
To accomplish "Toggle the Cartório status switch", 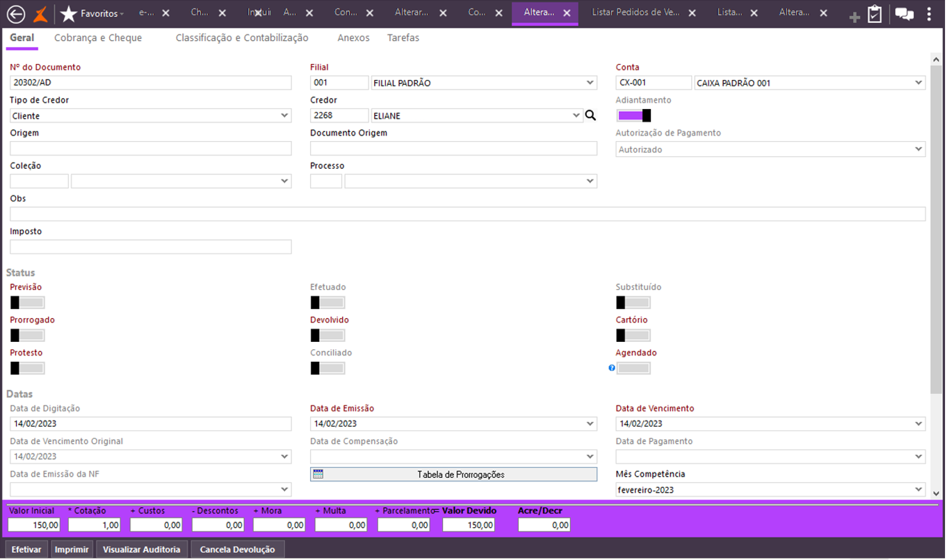I will (x=633, y=336).
